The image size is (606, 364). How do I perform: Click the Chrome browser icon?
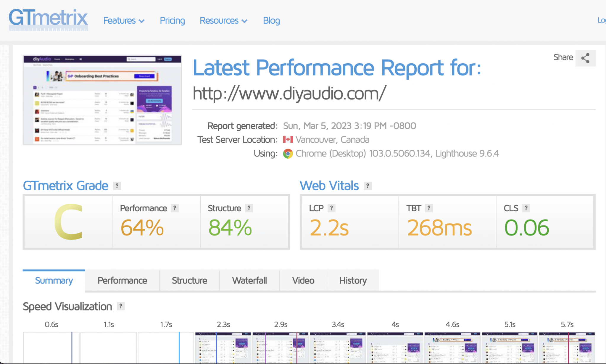tap(288, 154)
